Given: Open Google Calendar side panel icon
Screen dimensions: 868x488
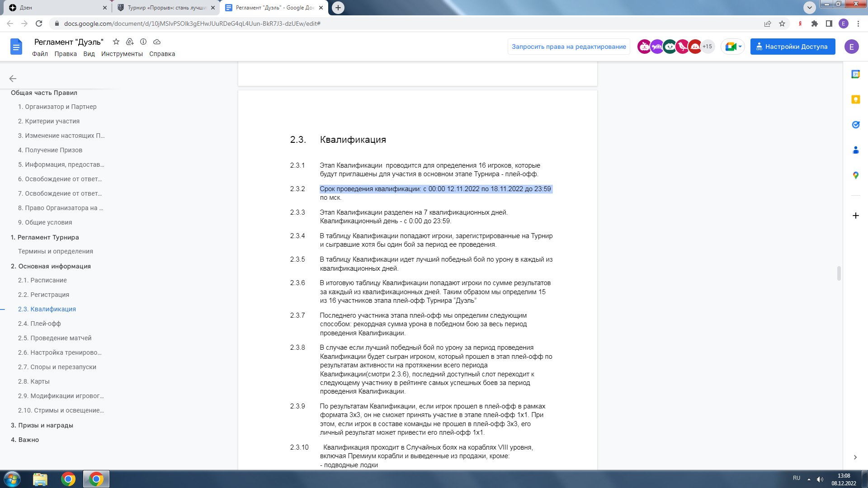Looking at the screenshot, I should [855, 74].
